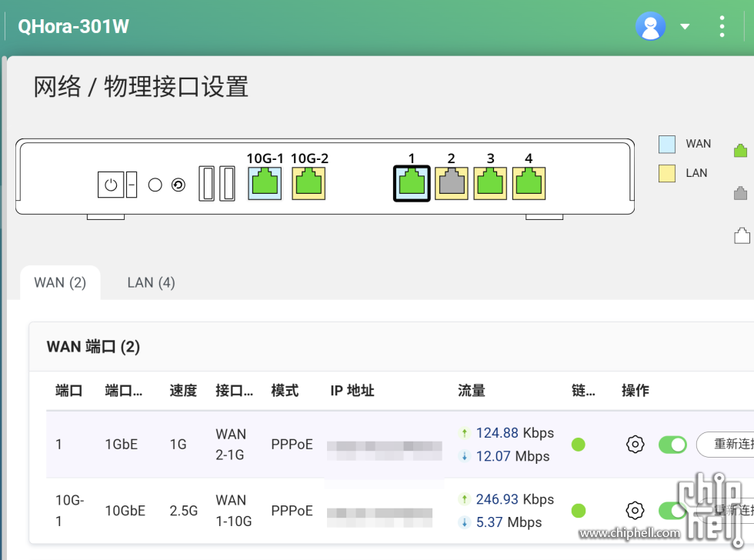Click the 124.88 Kbps upload value
The width and height of the screenshot is (754, 560).
(x=515, y=433)
